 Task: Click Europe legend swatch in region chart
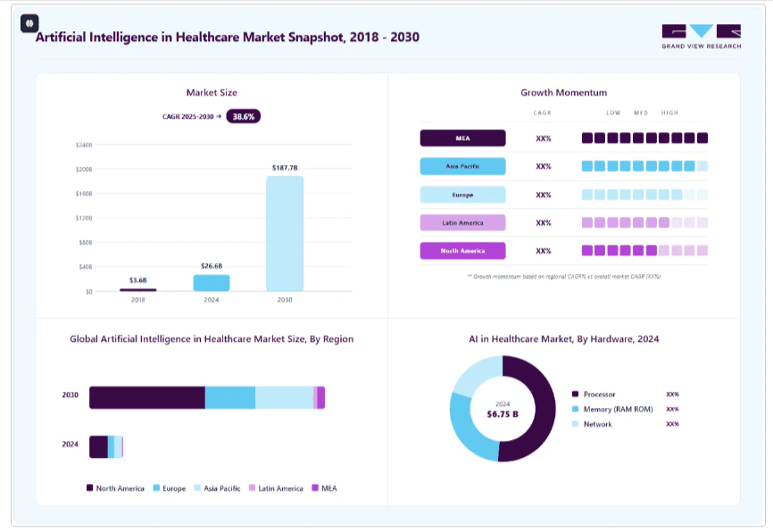(156, 487)
